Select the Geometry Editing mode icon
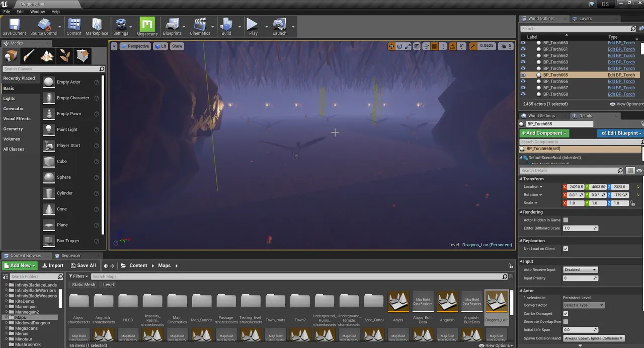The image size is (644, 348). click(x=83, y=55)
